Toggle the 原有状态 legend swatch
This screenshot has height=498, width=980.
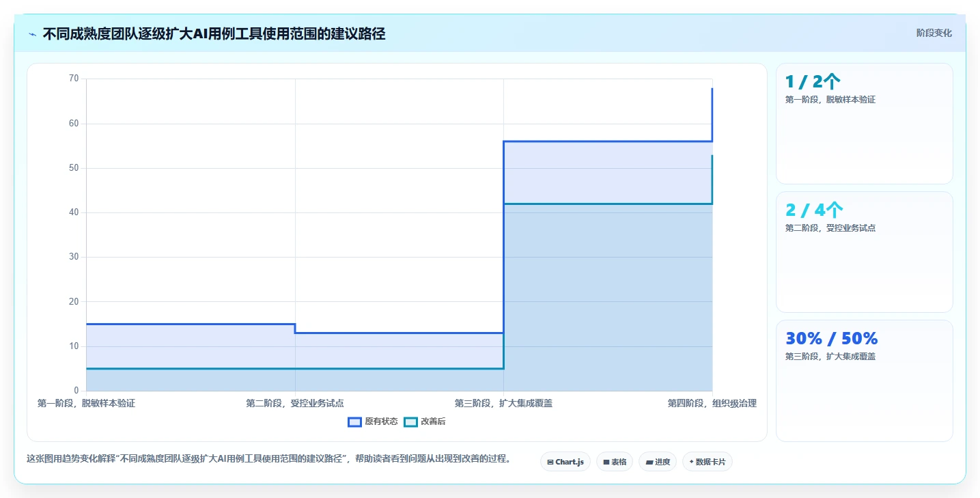(x=354, y=421)
